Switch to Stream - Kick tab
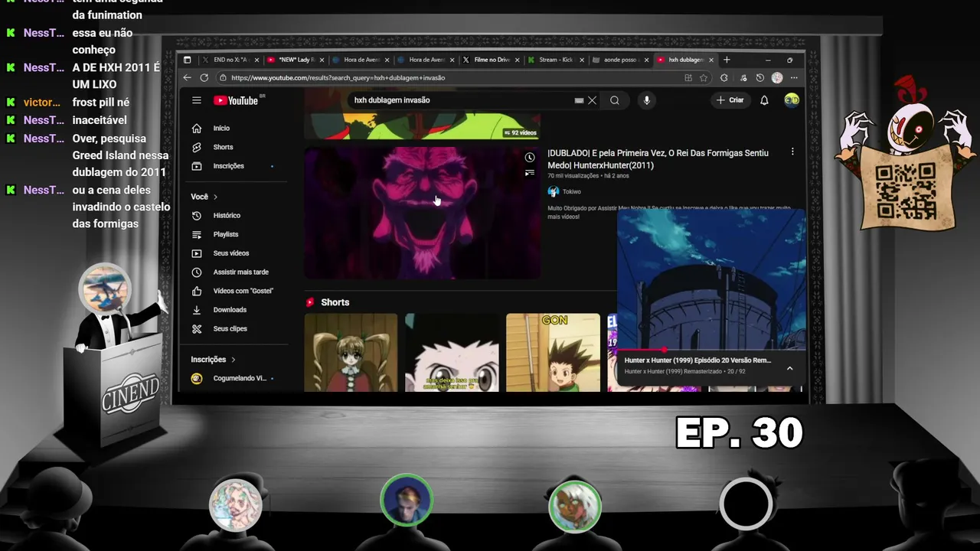Screen dimensions: 980x551 555,60
